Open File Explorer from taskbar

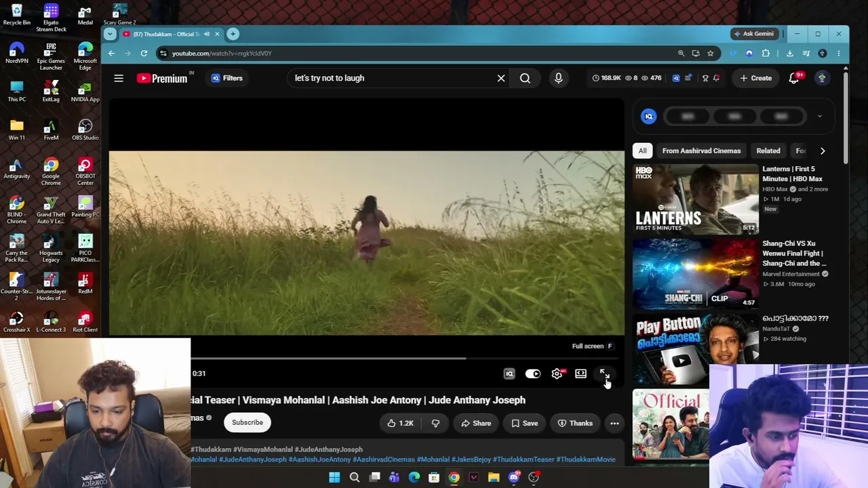click(x=494, y=478)
